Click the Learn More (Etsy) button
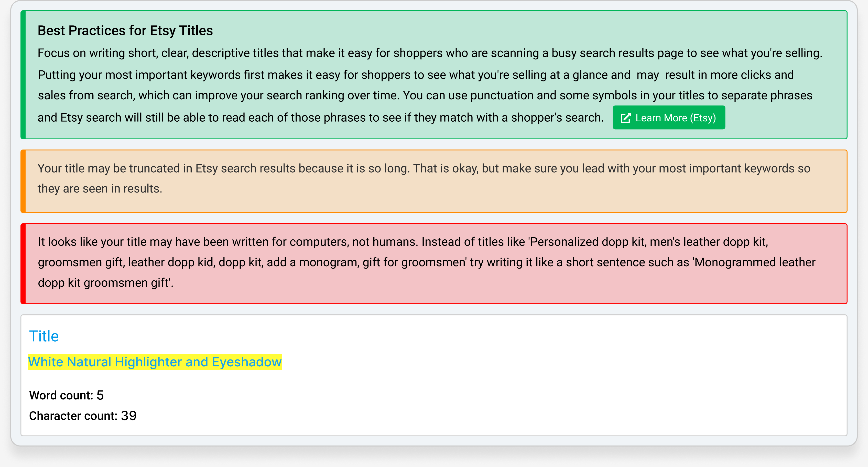Screen dimensions: 868x467 click(x=668, y=118)
